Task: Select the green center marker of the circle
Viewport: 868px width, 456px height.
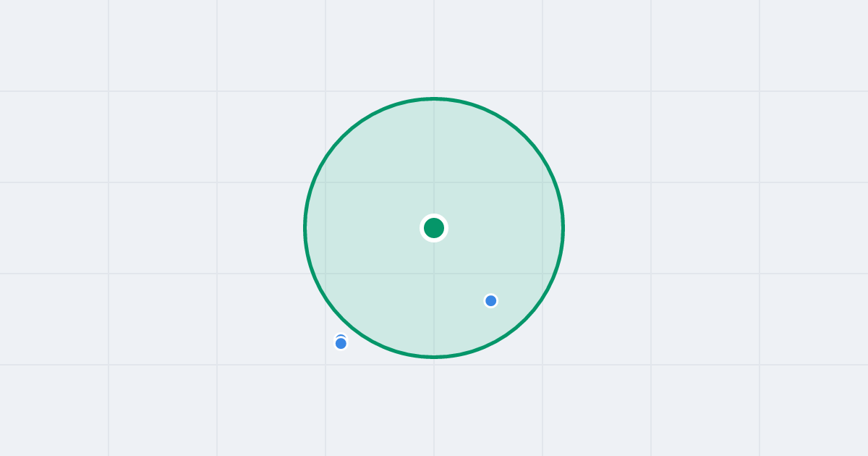Action: click(x=434, y=228)
